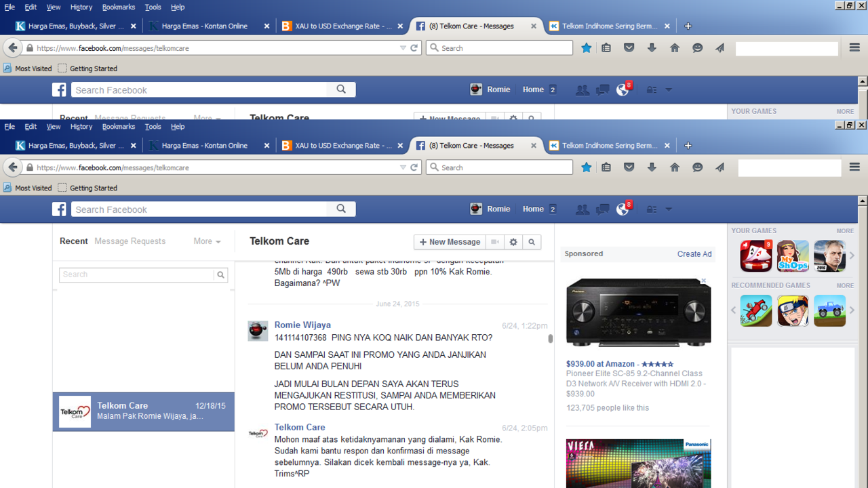
Task: Open the hamburger menu in front window
Action: point(854,167)
